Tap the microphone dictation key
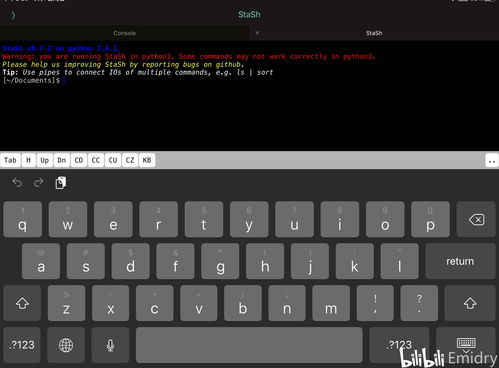The width and height of the screenshot is (499, 368). (x=110, y=345)
